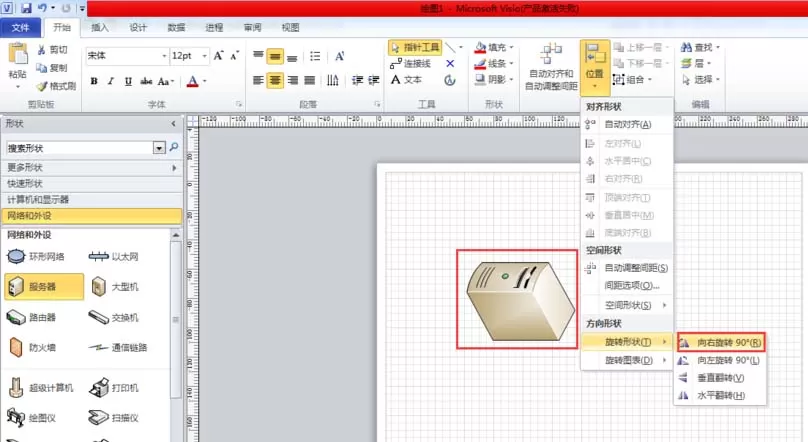Select the Router 路由器 shape
Screen dimensions: 808x442
click(x=31, y=317)
